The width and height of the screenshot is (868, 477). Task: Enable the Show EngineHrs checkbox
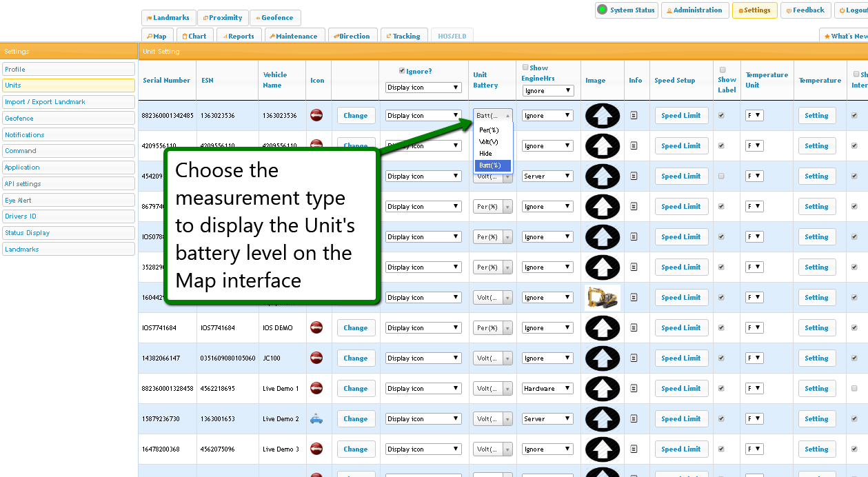(525, 68)
